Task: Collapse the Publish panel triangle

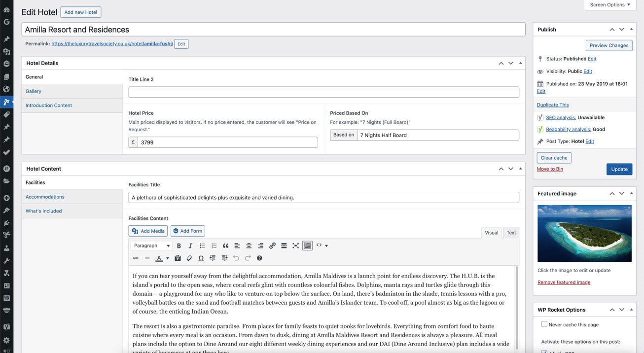Action: pos(631,30)
